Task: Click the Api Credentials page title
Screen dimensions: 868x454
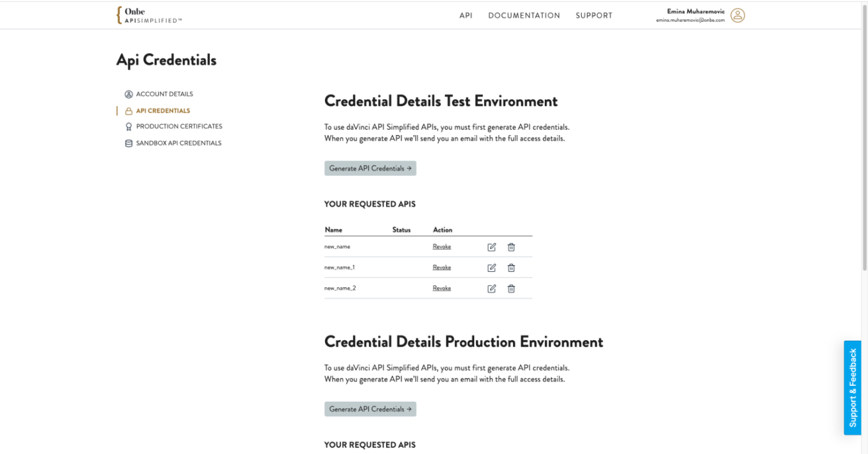Action: [166, 60]
